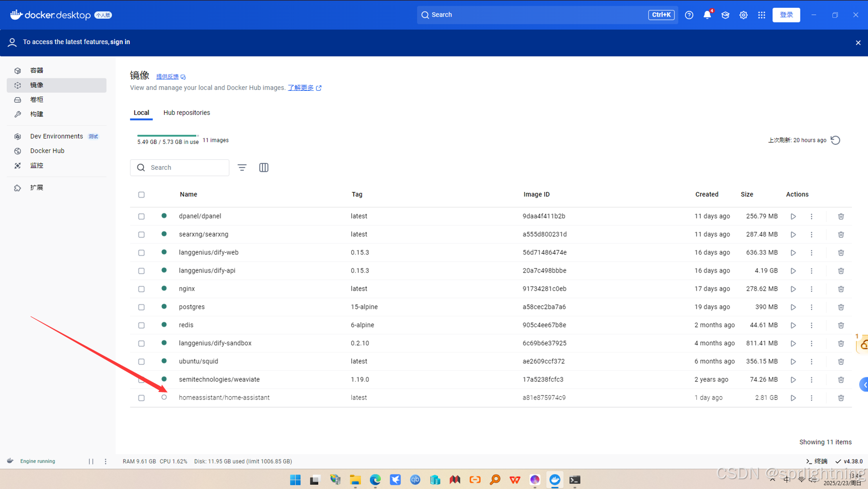Open more actions for postgres image
The width and height of the screenshot is (868, 489).
point(811,307)
